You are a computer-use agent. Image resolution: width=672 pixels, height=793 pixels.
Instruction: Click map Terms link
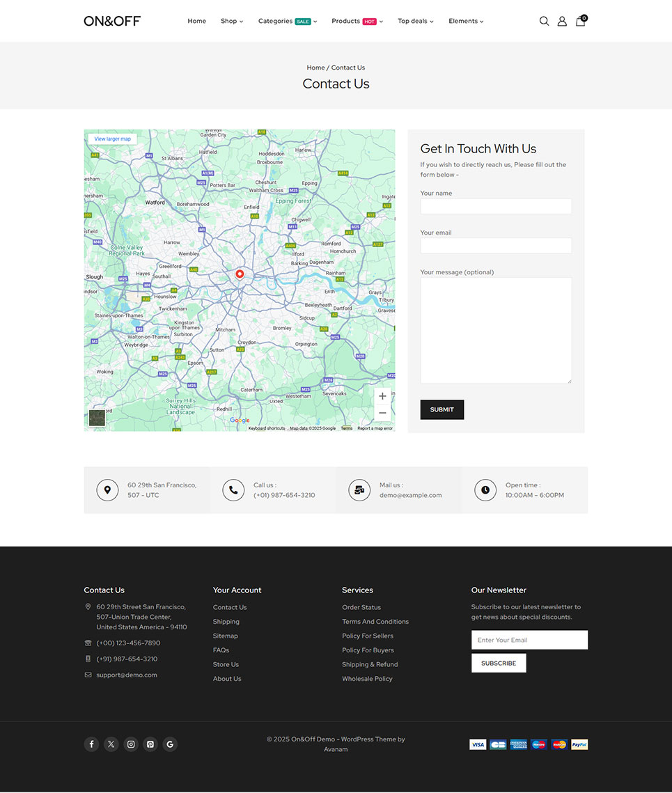(347, 428)
